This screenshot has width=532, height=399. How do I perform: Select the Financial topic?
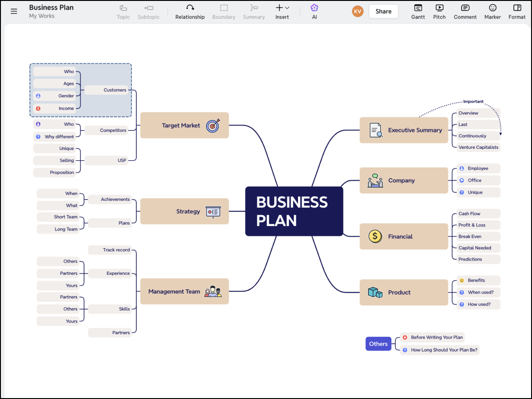coord(404,236)
